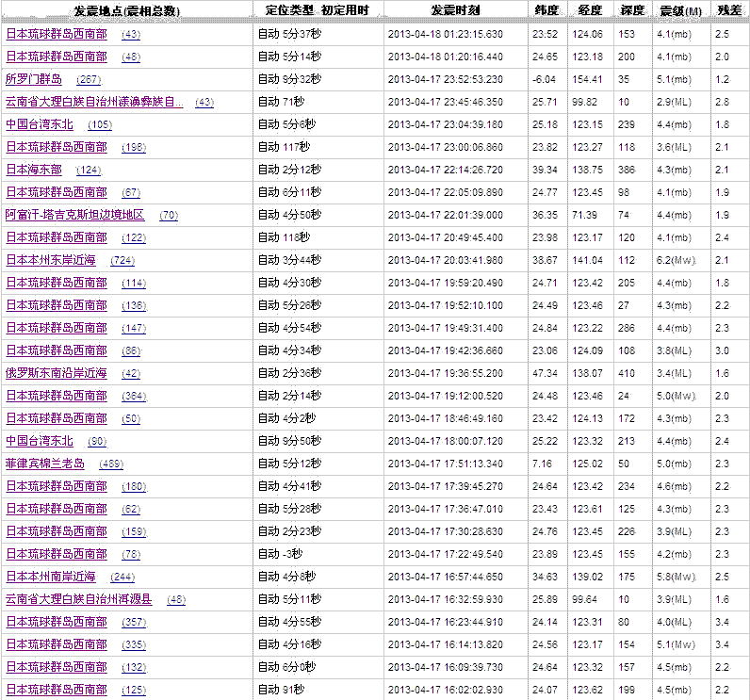Click the phase count link (42)
Screen dimensions: 750x700
(131, 374)
